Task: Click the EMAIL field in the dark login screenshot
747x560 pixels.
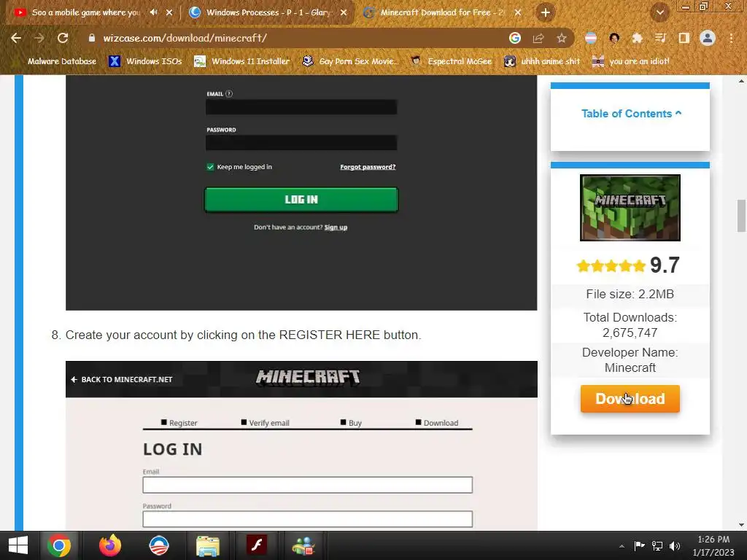Action: [x=301, y=107]
